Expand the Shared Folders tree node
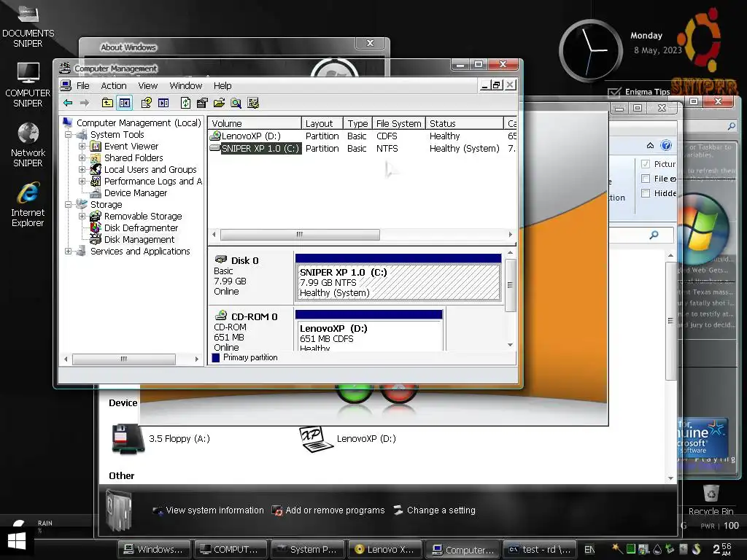747x560 pixels. (x=82, y=157)
